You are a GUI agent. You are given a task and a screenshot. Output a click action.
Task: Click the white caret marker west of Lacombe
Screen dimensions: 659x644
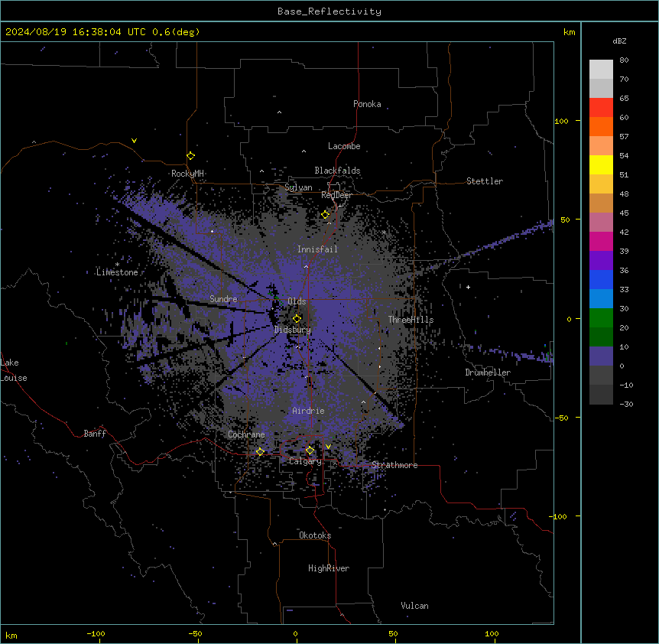[x=304, y=151]
